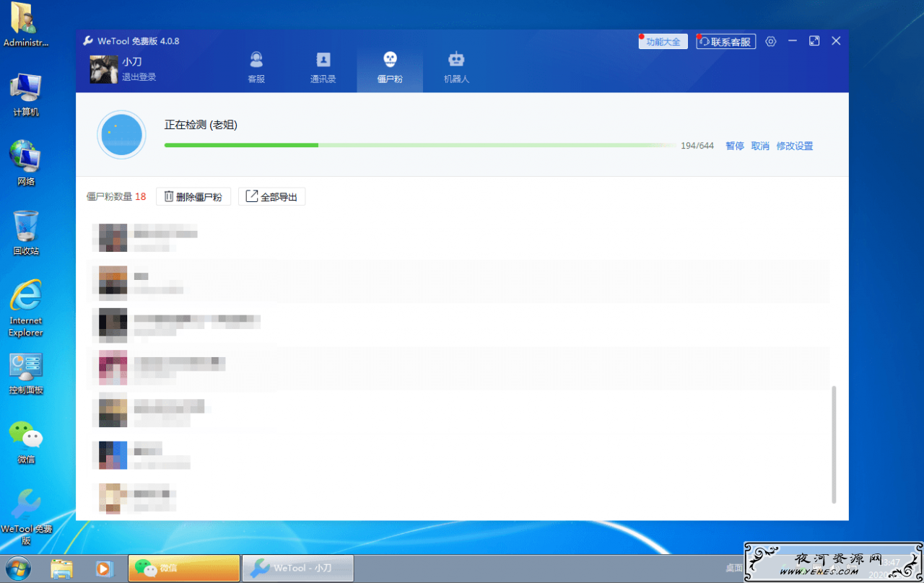
Task: Click the green detection progress bar
Action: 419,145
